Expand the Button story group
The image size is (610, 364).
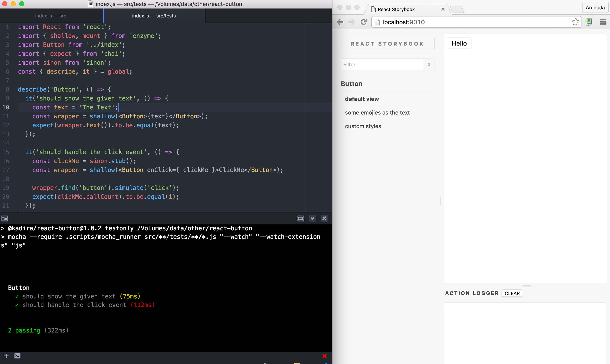[x=351, y=84]
